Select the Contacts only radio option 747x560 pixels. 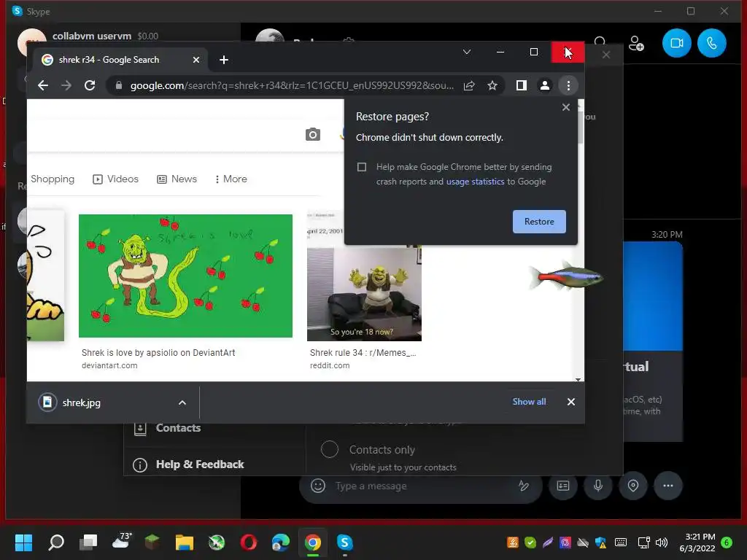pos(329,449)
